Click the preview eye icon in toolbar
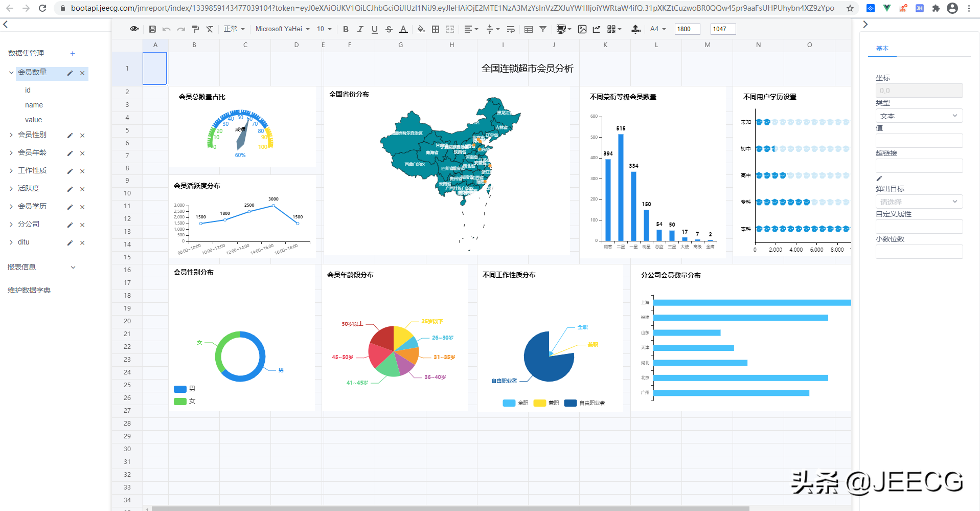 134,29
